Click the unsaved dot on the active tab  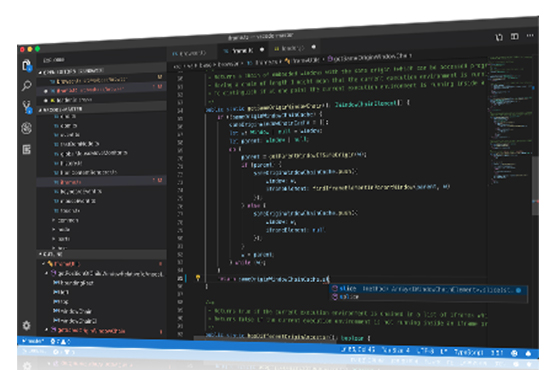pos(262,50)
